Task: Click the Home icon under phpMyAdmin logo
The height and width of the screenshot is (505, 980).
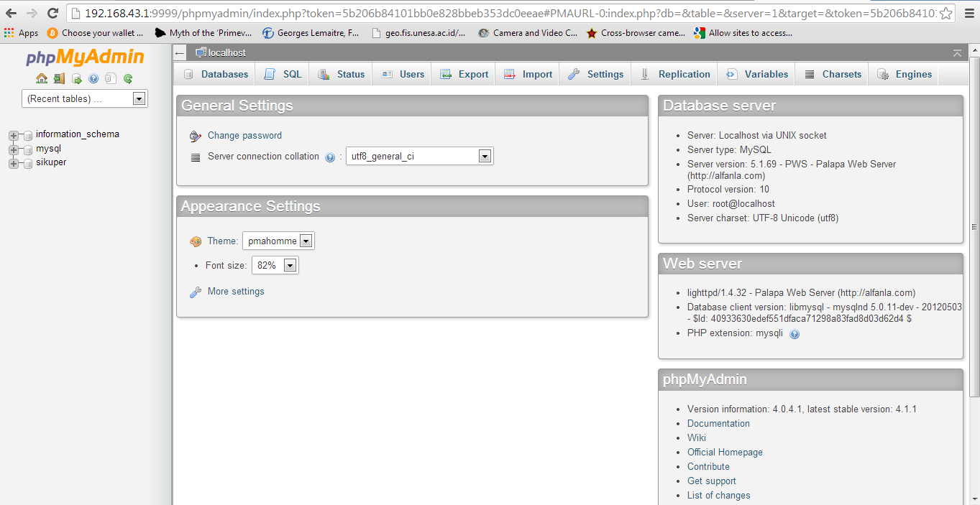Action: click(42, 78)
